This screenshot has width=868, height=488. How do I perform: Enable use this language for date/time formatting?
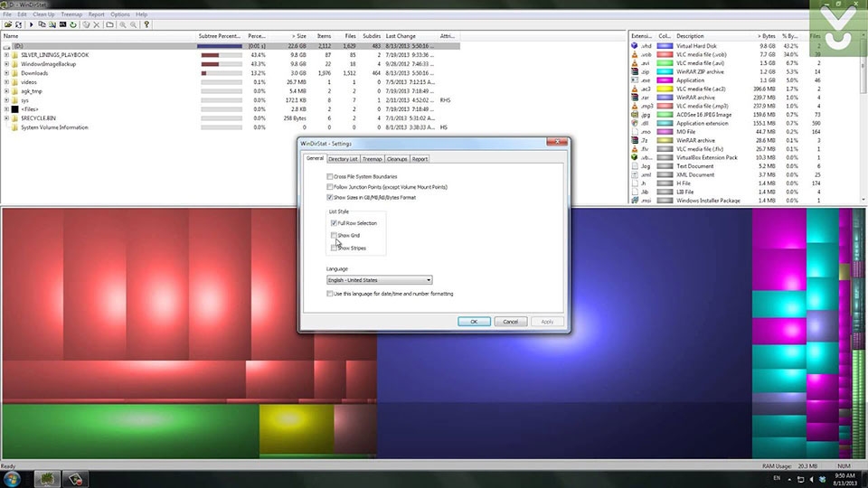[x=330, y=294]
